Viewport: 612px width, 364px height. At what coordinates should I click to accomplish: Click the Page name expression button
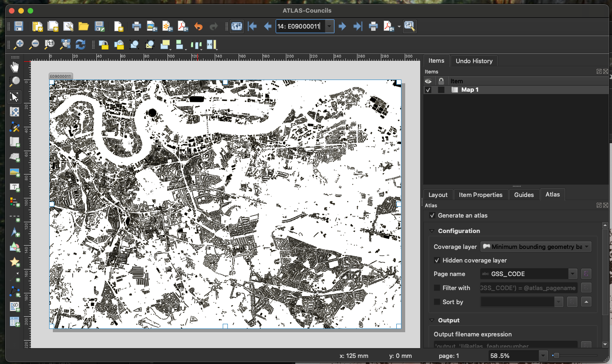[x=586, y=274]
